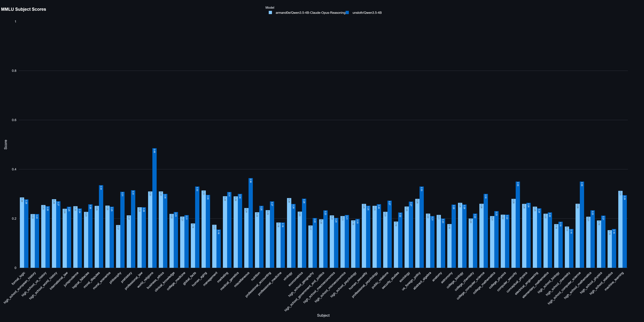
Task: Select the dark blue us_foreign_policy bar
Action: click(422, 227)
